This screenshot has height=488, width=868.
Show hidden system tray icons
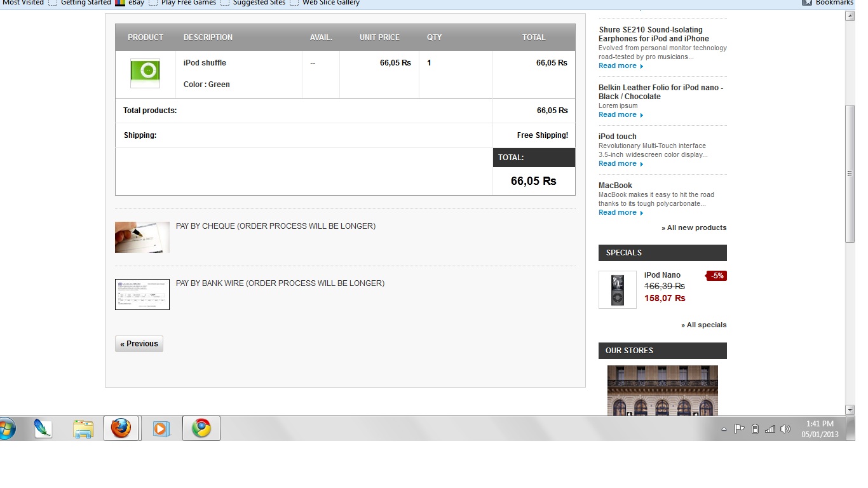(x=724, y=429)
